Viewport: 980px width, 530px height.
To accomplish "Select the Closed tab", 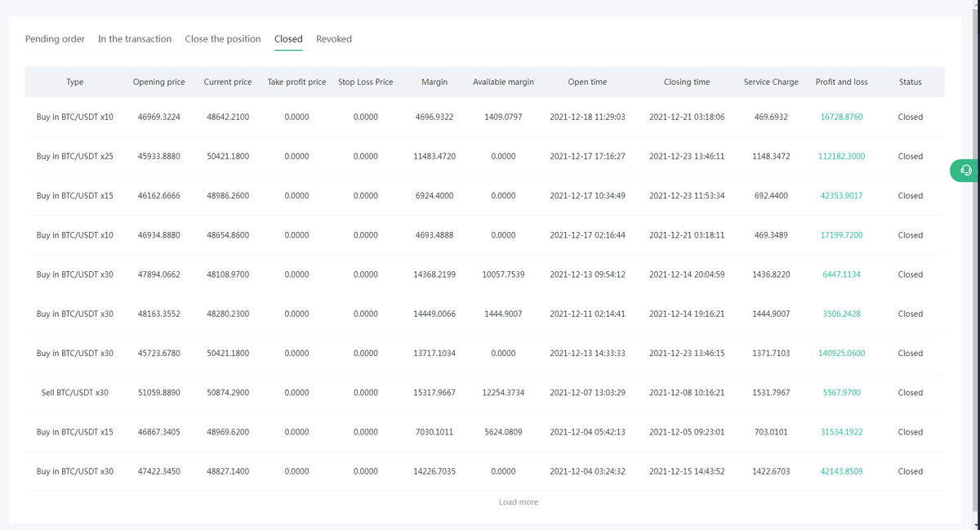I will tap(288, 38).
